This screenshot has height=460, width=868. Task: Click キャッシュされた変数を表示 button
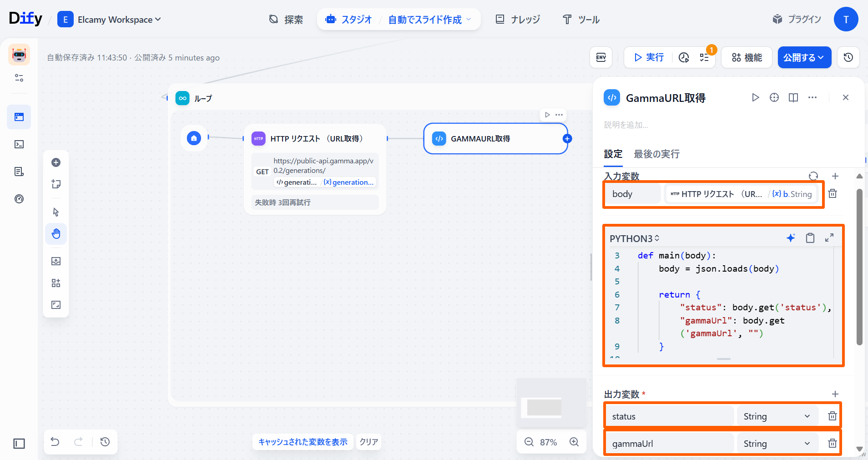303,442
